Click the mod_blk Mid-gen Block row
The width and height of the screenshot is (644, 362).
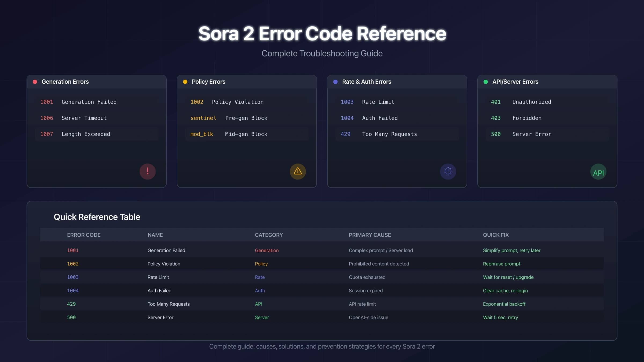247,134
